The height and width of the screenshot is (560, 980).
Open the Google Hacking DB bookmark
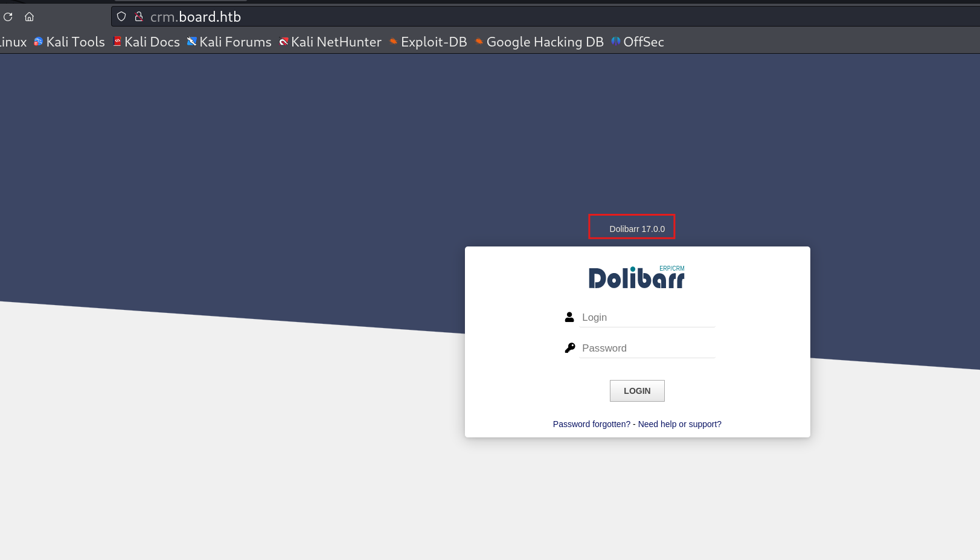click(539, 42)
